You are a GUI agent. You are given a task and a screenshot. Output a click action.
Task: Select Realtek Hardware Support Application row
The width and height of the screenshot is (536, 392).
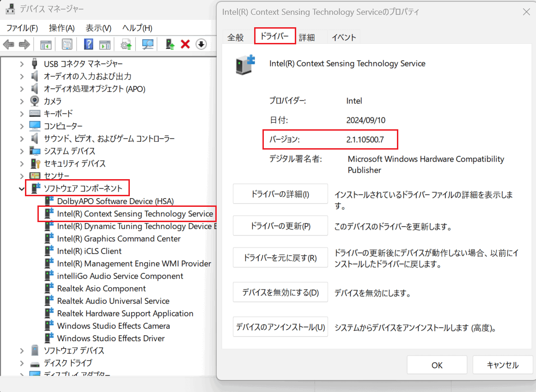click(119, 314)
